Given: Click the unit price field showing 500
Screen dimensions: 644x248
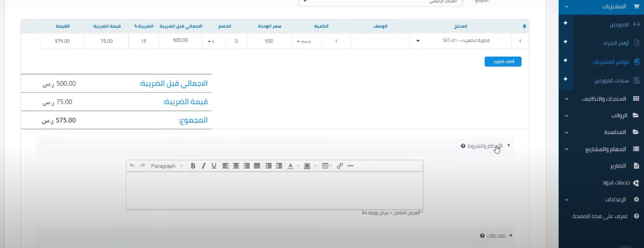Looking at the screenshot, I should click(x=269, y=41).
